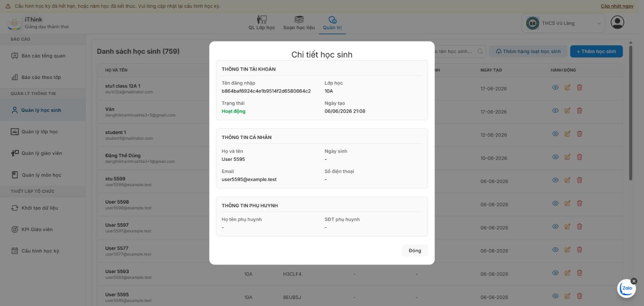Edit the stu 5599 record

coord(567,180)
